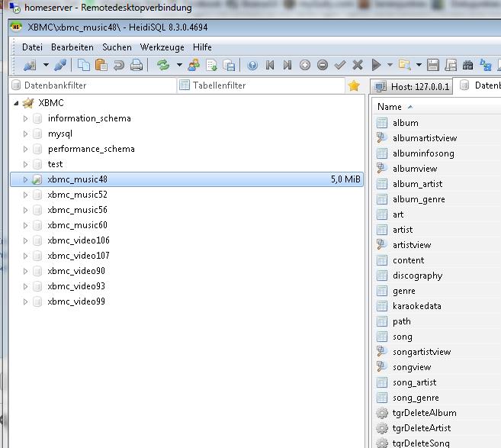The width and height of the screenshot is (501, 448).
Task: Click the Copy toolbar icon
Action: point(84,65)
